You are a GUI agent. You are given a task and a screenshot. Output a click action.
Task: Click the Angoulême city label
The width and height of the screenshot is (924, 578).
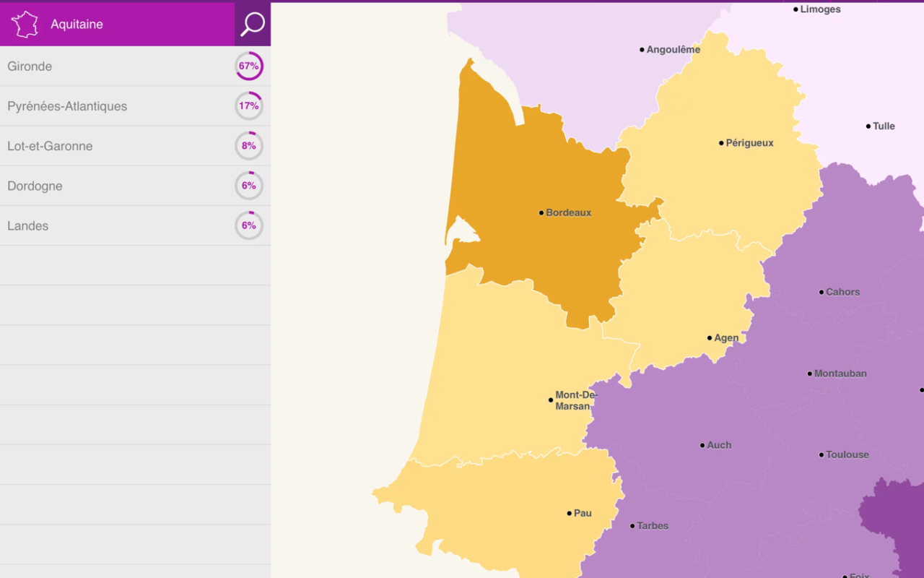(674, 50)
